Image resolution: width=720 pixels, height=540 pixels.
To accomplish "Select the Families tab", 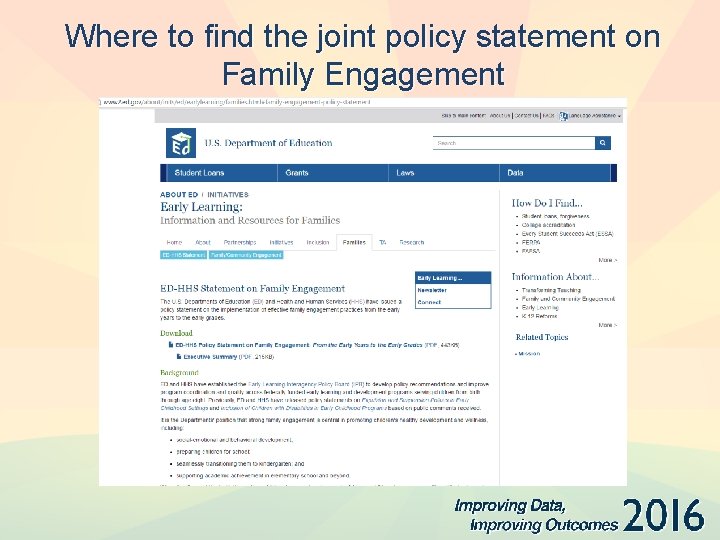I will click(x=354, y=242).
